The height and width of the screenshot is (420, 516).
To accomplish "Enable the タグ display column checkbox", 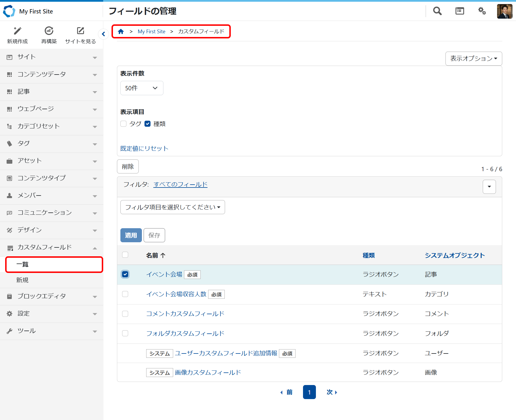I will tap(124, 124).
